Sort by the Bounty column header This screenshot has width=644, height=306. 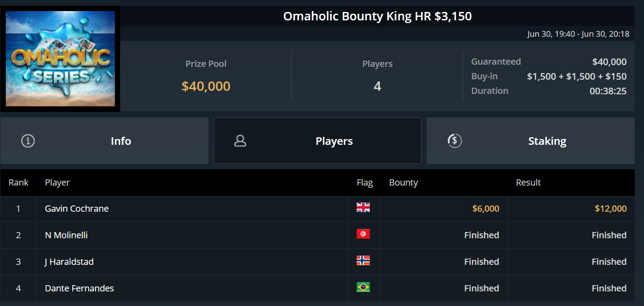(x=404, y=182)
